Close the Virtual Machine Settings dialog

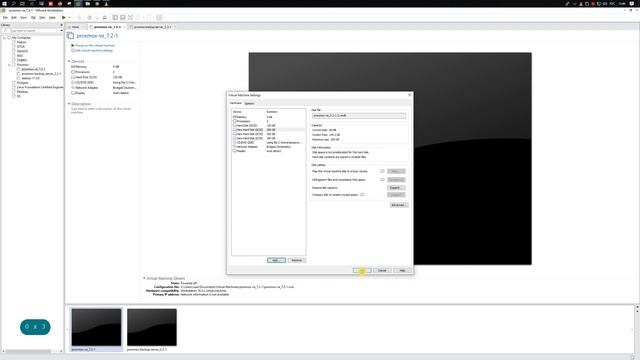pyautogui.click(x=410, y=95)
